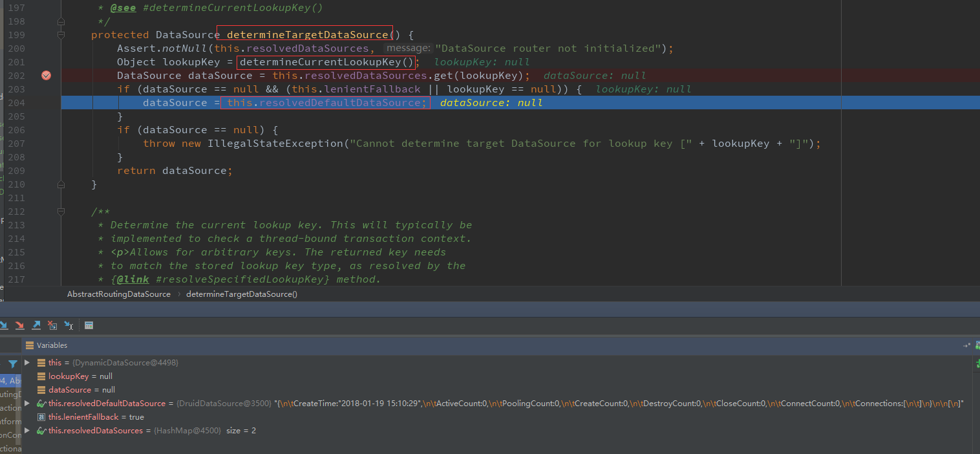Toggle the breakpoint on line 202
The image size is (980, 454).
pyautogui.click(x=46, y=76)
